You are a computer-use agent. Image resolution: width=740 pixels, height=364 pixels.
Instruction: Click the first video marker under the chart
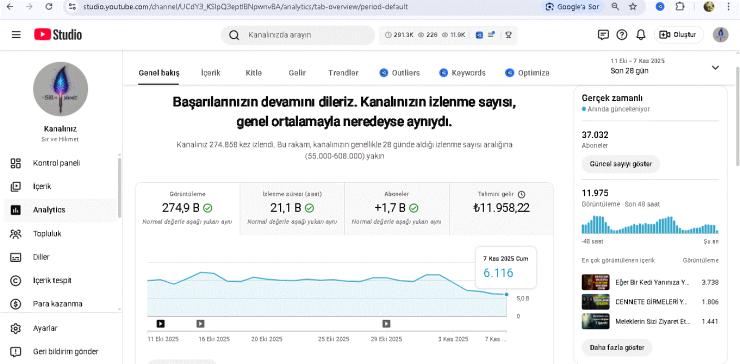(x=160, y=323)
